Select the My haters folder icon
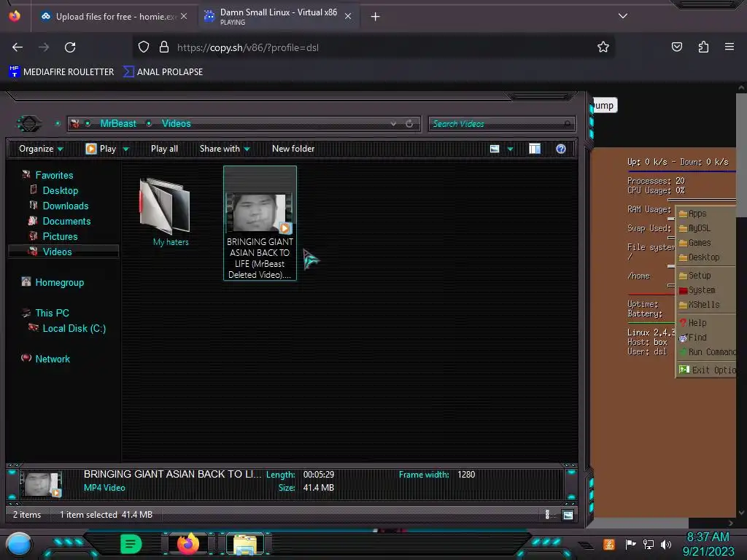This screenshot has width=747, height=560. coord(165,206)
